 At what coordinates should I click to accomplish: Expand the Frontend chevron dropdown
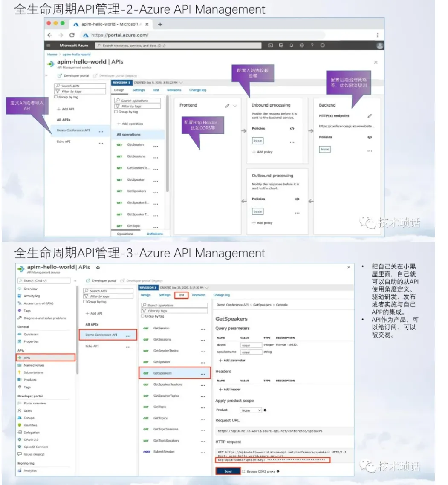[x=235, y=106]
